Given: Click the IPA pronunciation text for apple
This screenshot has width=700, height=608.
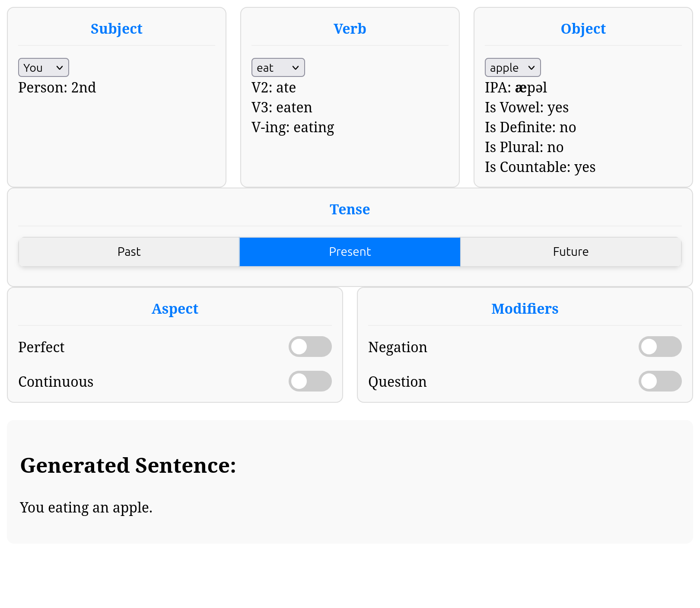Looking at the screenshot, I should point(516,87).
